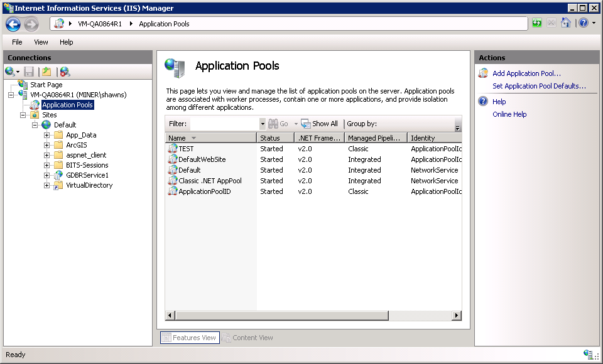
Task: Expand the ArcGIS folder node
Action: point(47,145)
